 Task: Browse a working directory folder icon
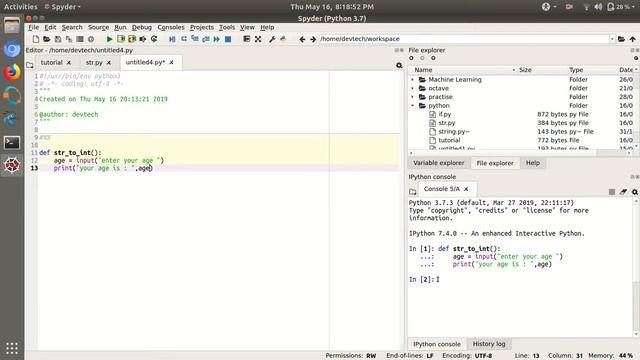click(x=621, y=39)
